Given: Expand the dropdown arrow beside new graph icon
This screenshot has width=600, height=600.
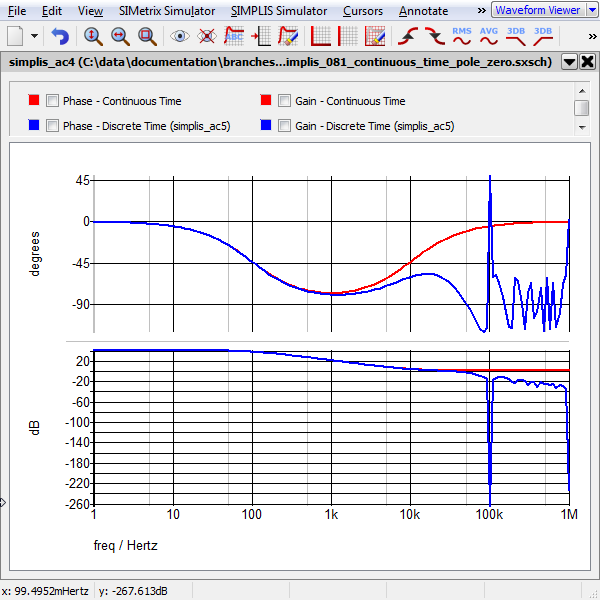Looking at the screenshot, I should 35,36.
